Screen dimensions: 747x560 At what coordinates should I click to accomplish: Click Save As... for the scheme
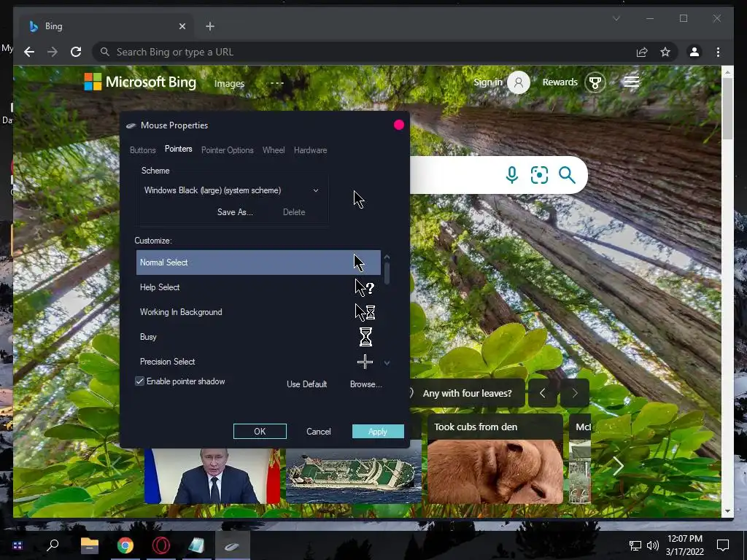235,212
